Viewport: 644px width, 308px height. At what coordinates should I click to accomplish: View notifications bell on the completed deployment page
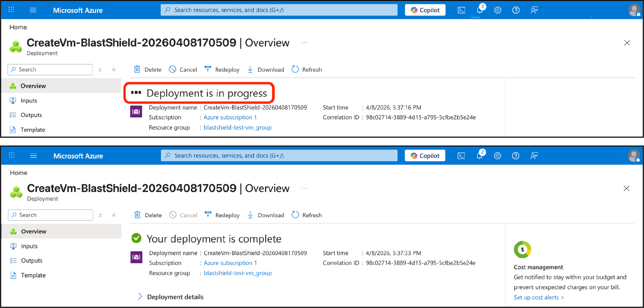click(480, 155)
